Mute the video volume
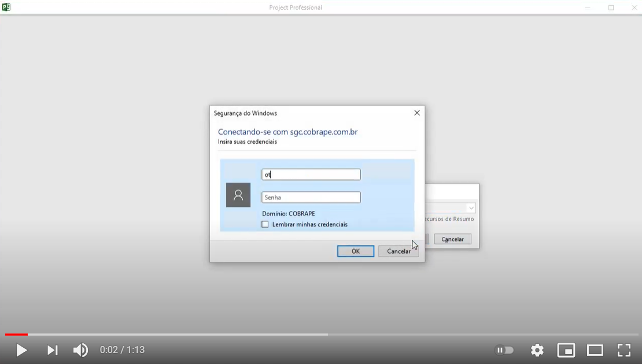The image size is (642, 364). click(80, 350)
